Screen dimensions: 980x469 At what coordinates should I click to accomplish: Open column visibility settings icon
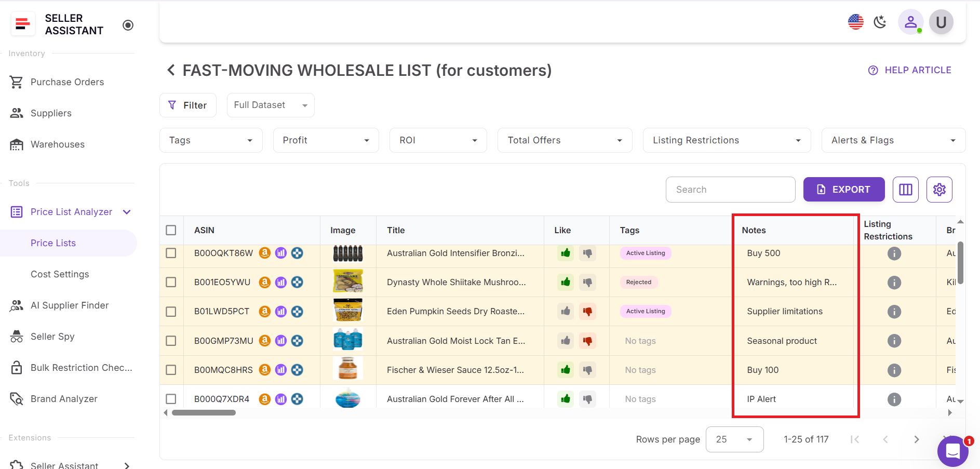click(x=906, y=189)
